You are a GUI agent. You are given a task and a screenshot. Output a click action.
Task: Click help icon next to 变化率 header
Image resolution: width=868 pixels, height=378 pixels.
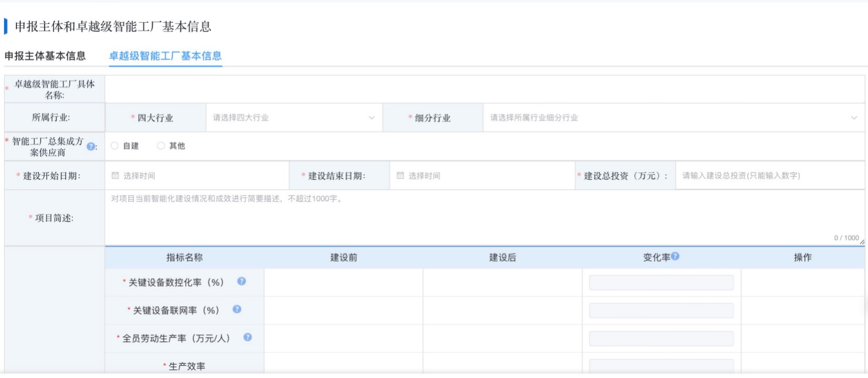point(675,257)
